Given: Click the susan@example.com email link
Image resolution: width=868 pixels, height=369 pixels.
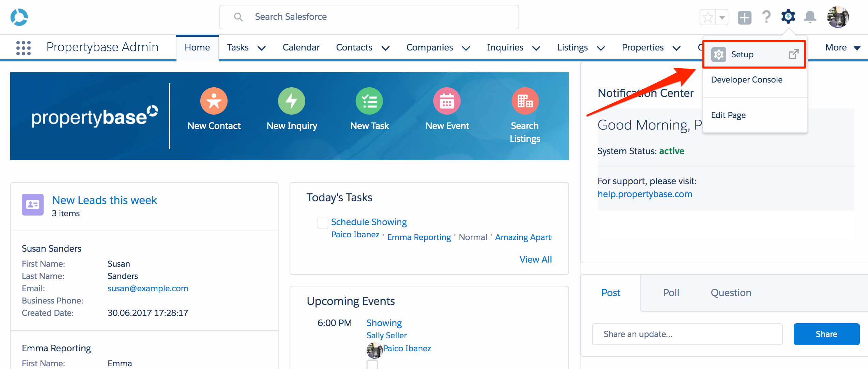Looking at the screenshot, I should coord(148,289).
